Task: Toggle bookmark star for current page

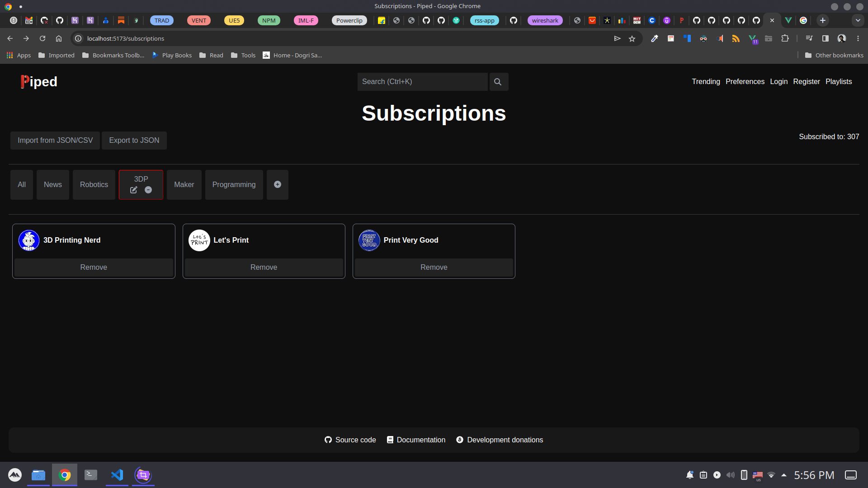Action: [x=632, y=38]
